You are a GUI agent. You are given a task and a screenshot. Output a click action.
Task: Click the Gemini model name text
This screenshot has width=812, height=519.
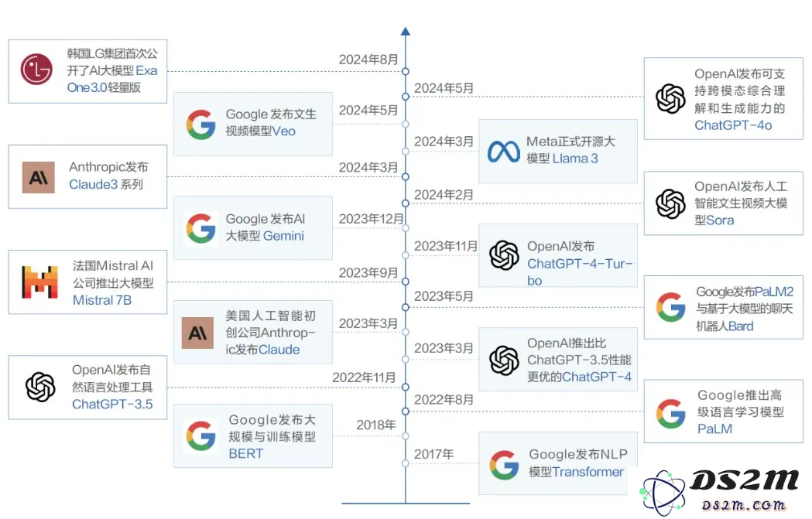tap(283, 236)
